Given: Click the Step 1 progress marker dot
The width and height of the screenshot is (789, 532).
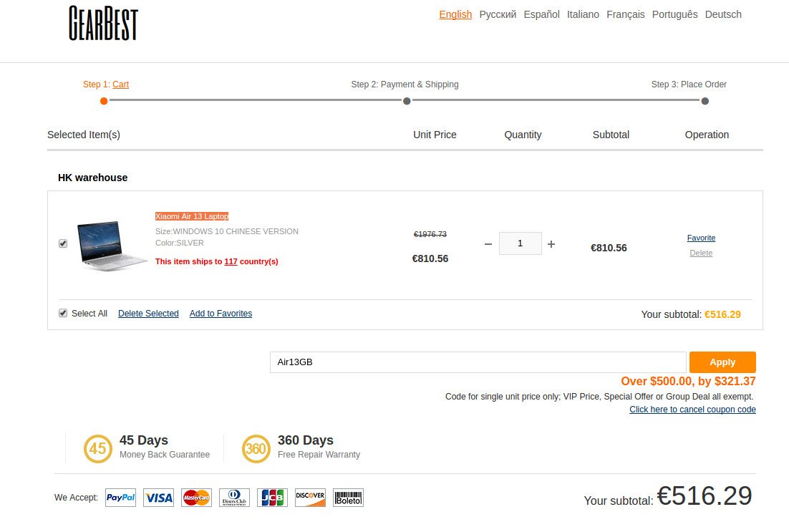Looking at the screenshot, I should pyautogui.click(x=104, y=101).
